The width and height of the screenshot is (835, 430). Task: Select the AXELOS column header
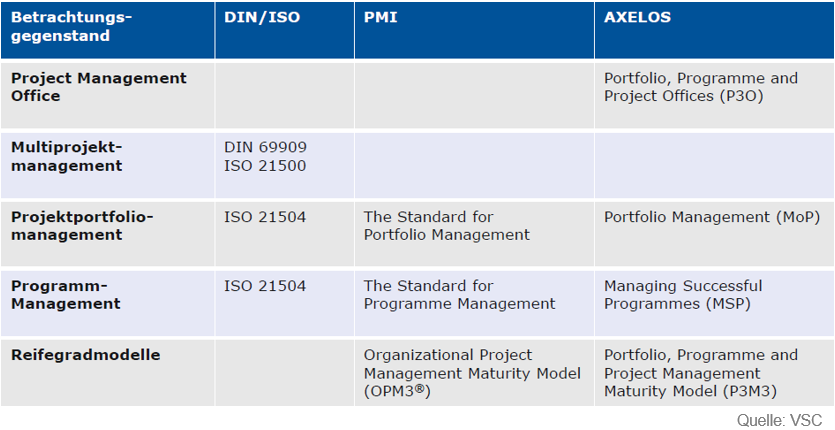click(x=639, y=18)
